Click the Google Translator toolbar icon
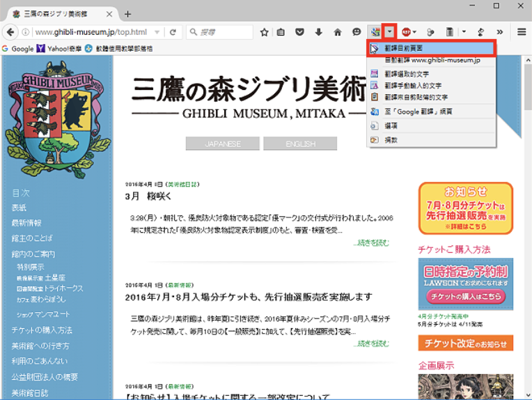Screen dimensions: 532x400 click(375, 32)
